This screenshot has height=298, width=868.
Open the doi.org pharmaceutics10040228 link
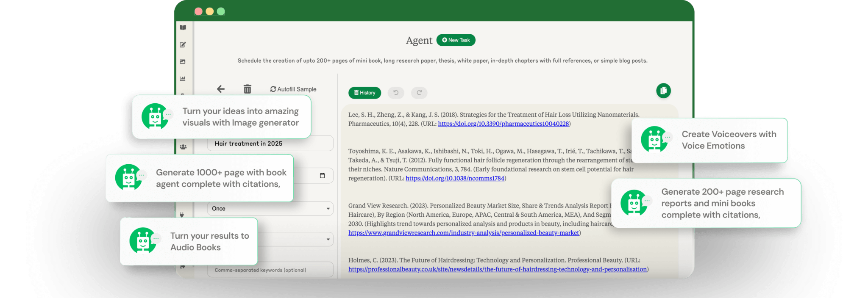[x=503, y=124]
